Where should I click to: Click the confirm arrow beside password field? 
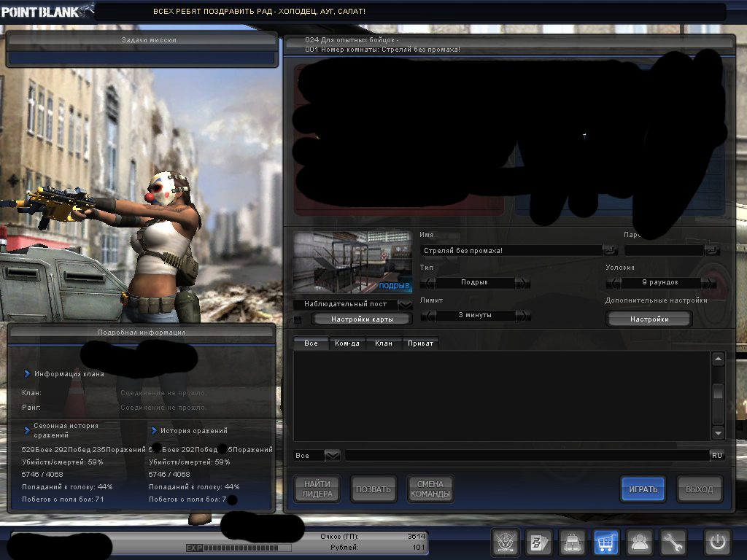(x=712, y=250)
